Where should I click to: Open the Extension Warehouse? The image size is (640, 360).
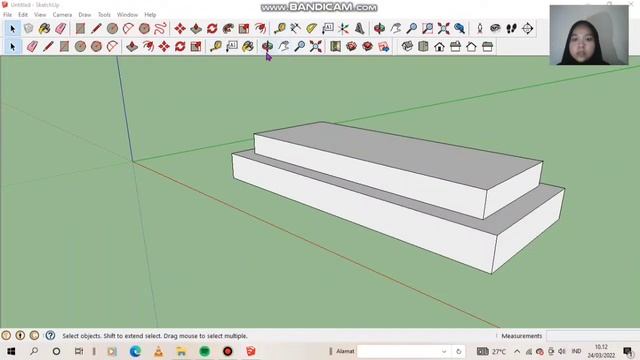click(x=367, y=46)
